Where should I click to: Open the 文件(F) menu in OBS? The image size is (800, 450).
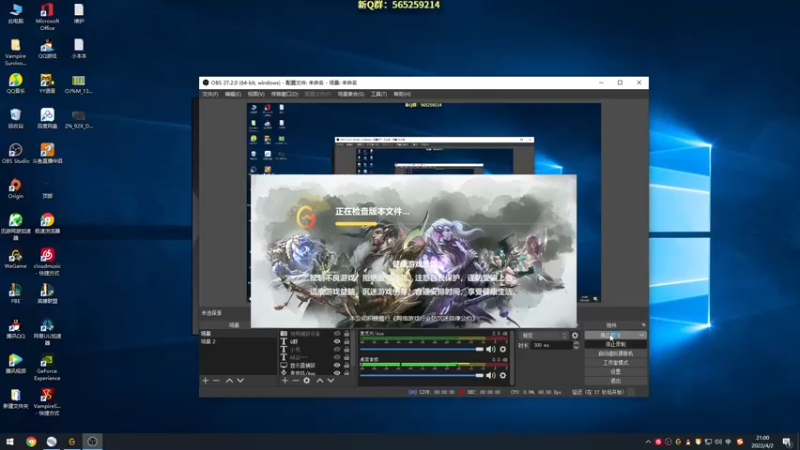(x=210, y=94)
